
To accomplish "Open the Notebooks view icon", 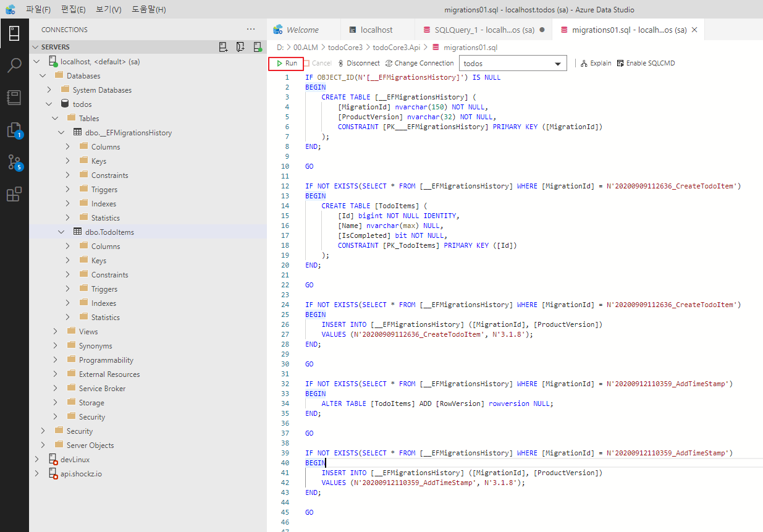I will click(14, 97).
